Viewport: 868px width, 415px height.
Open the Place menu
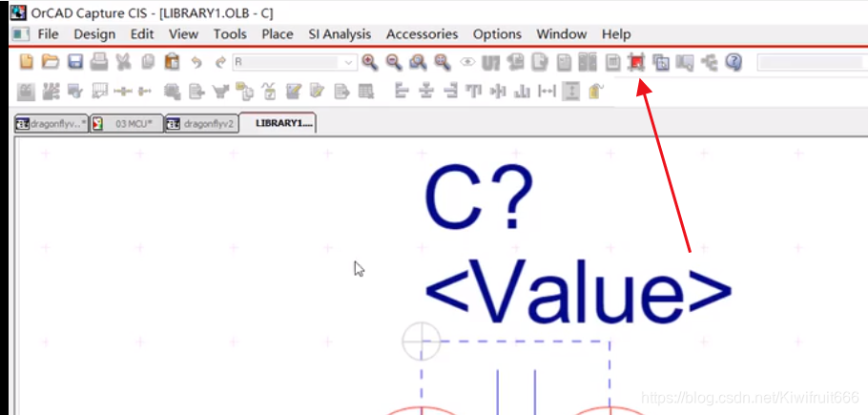pos(277,33)
